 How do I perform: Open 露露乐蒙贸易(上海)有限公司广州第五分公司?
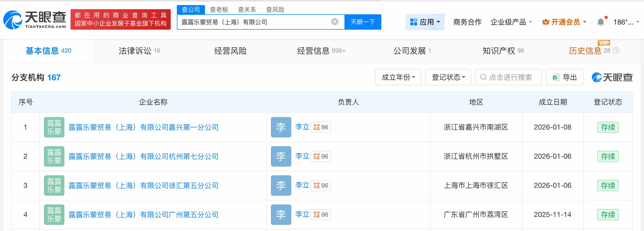pos(144,215)
